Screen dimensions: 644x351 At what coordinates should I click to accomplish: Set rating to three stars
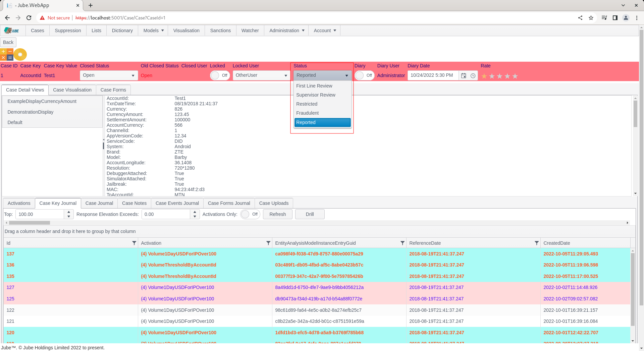(500, 76)
